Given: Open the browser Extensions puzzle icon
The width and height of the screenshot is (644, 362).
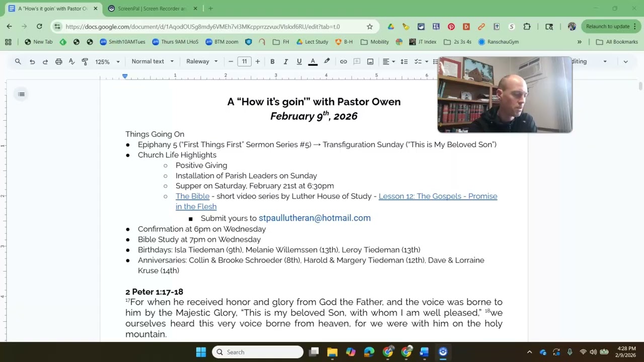Looking at the screenshot, I should click(527, 27).
